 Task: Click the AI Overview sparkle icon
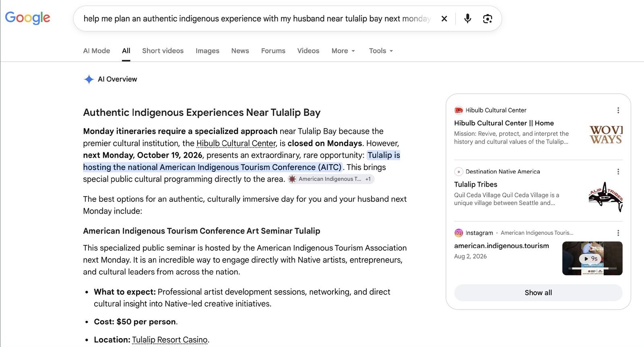[x=89, y=79]
